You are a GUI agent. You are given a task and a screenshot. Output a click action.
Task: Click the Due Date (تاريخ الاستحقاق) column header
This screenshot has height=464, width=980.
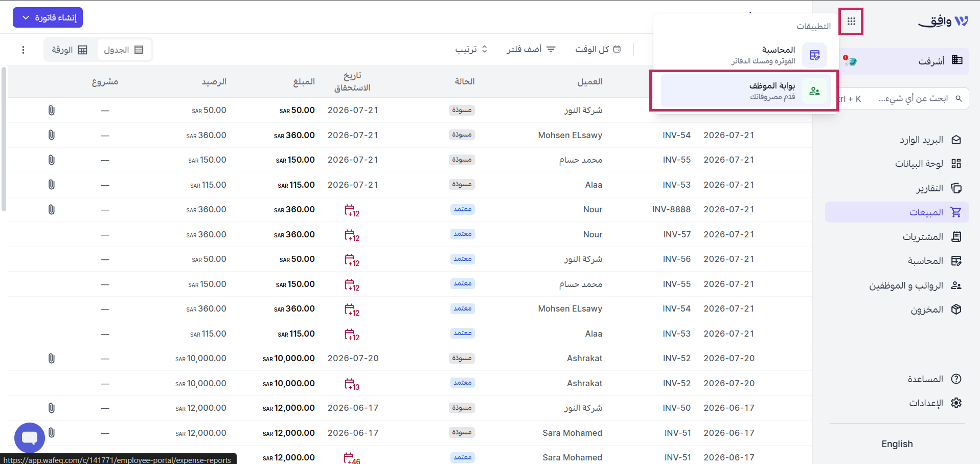click(x=352, y=82)
